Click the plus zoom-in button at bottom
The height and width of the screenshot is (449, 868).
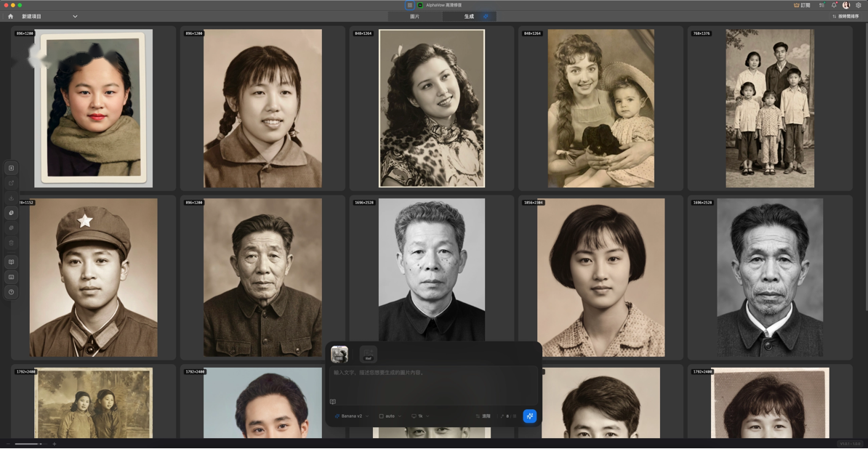coord(55,444)
